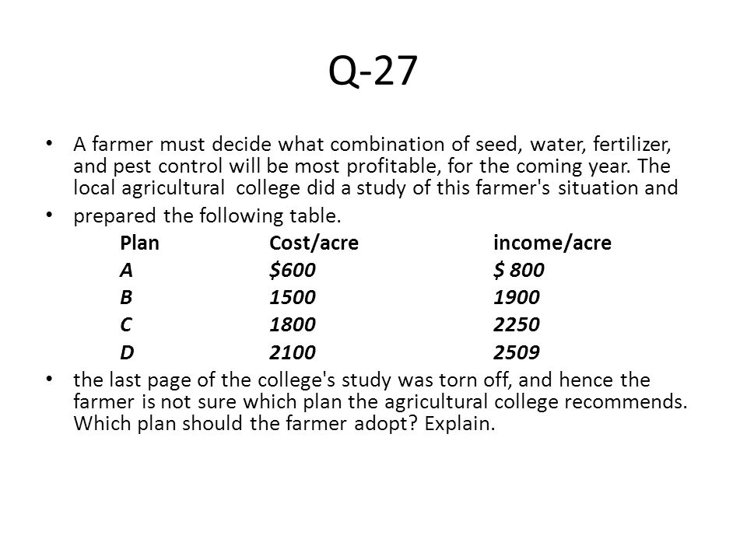Click Plan D row label
Screen dimensions: 747x560
(127, 352)
